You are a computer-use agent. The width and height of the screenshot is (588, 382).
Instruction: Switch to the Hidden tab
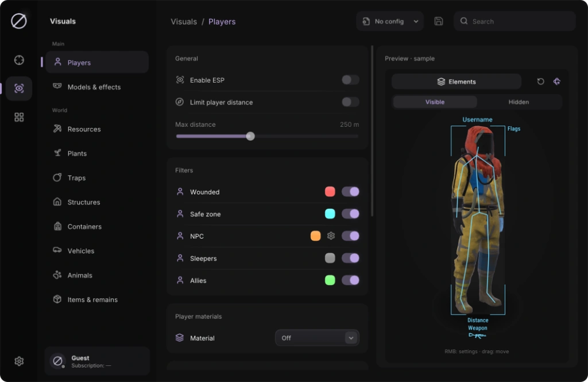coord(519,102)
